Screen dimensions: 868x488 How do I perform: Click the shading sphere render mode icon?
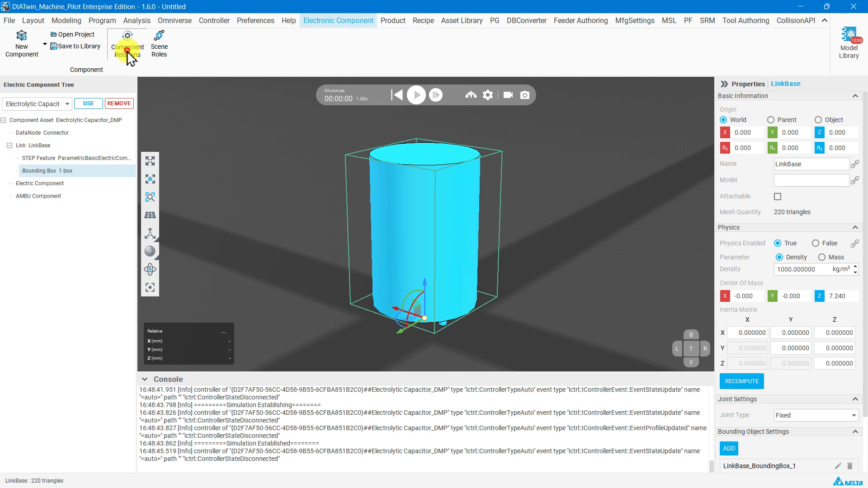150,251
